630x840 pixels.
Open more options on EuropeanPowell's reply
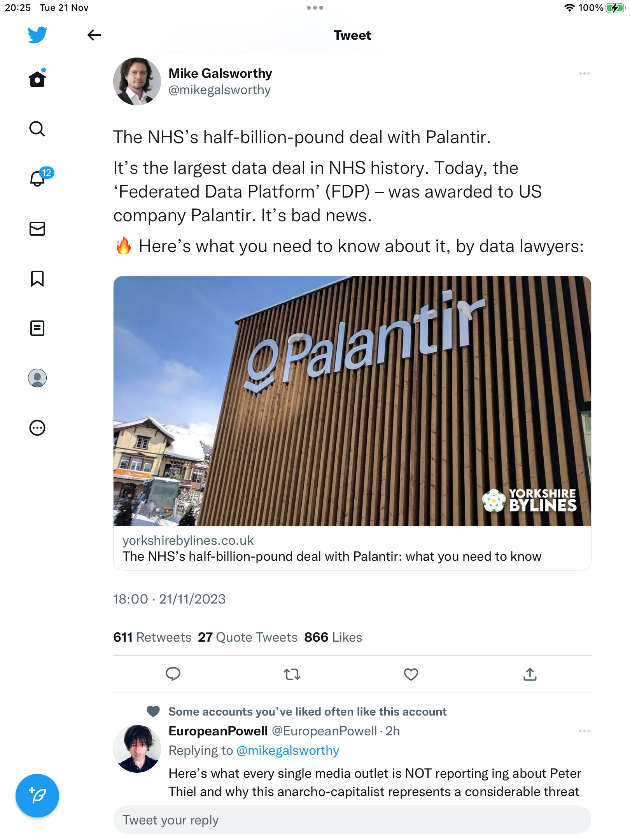584,731
